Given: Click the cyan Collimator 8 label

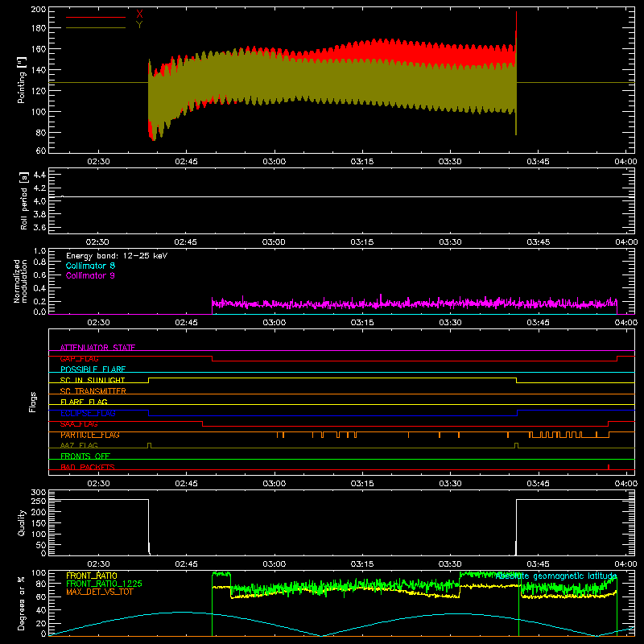Looking at the screenshot, I should [90, 266].
